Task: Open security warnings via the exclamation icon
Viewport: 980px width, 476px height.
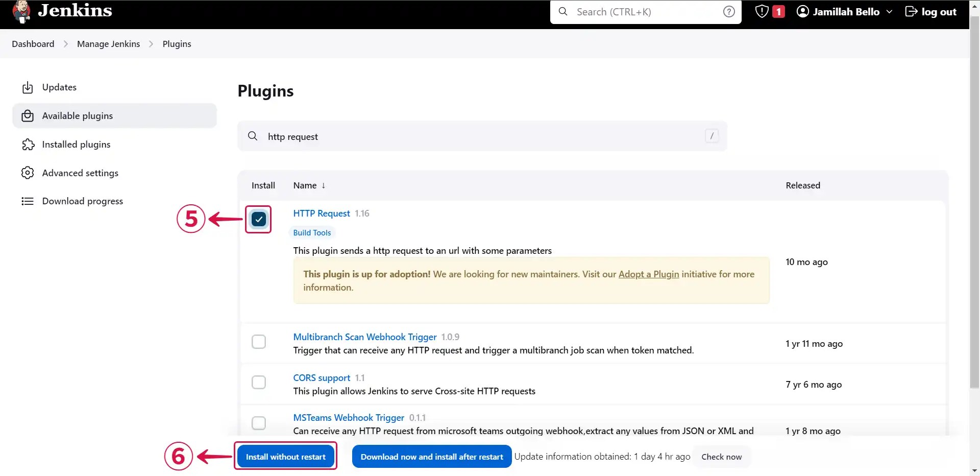Action: (762, 11)
